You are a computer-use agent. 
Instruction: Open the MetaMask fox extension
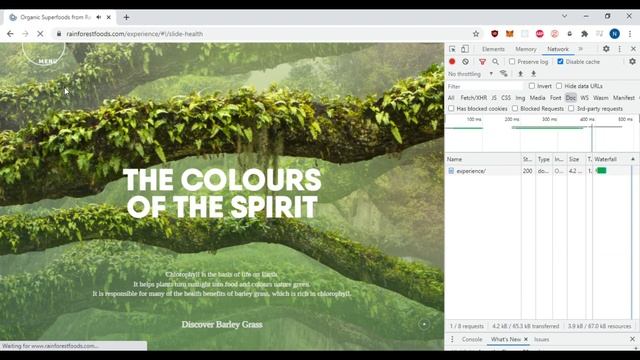509,34
